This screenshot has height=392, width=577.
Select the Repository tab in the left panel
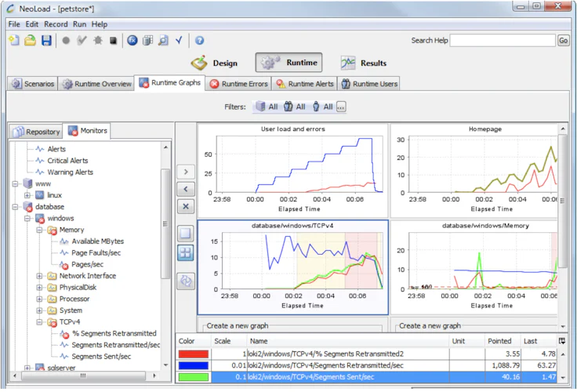pyautogui.click(x=36, y=132)
